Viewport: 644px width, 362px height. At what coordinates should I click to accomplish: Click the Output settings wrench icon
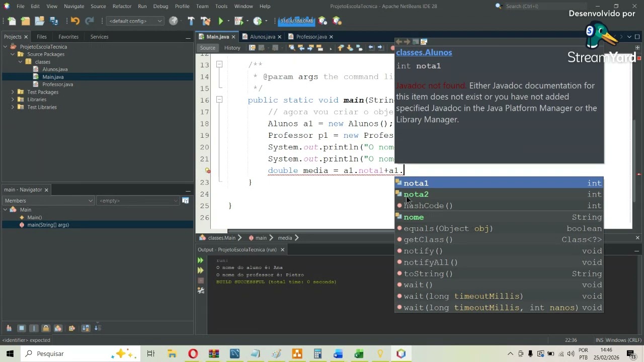[x=201, y=290]
